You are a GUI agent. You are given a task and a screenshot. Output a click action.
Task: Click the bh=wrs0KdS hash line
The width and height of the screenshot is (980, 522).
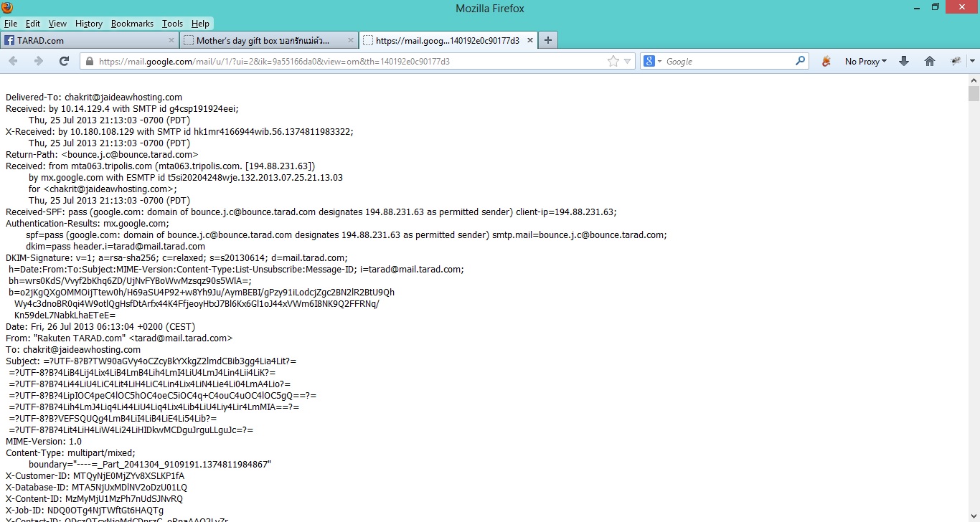tap(130, 281)
